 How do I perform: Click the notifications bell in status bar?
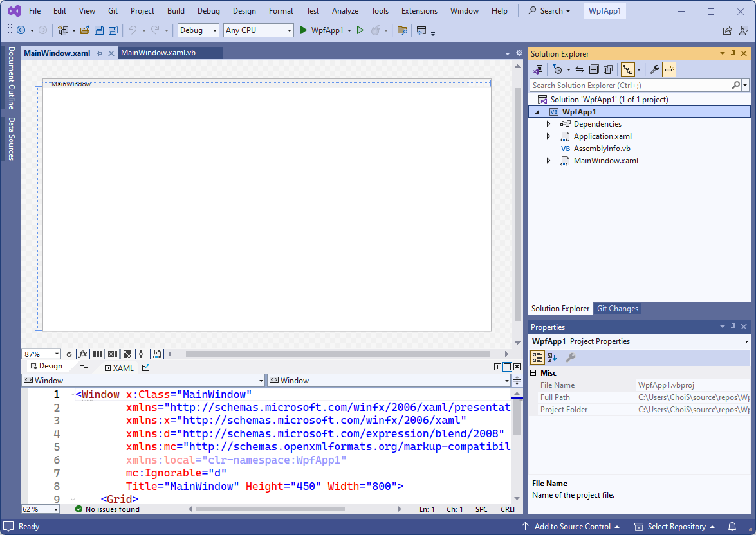click(732, 527)
